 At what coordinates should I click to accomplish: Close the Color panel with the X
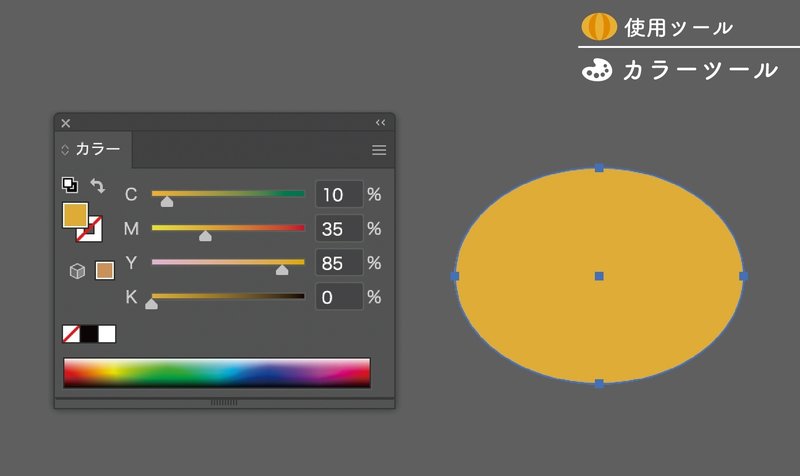(x=66, y=123)
